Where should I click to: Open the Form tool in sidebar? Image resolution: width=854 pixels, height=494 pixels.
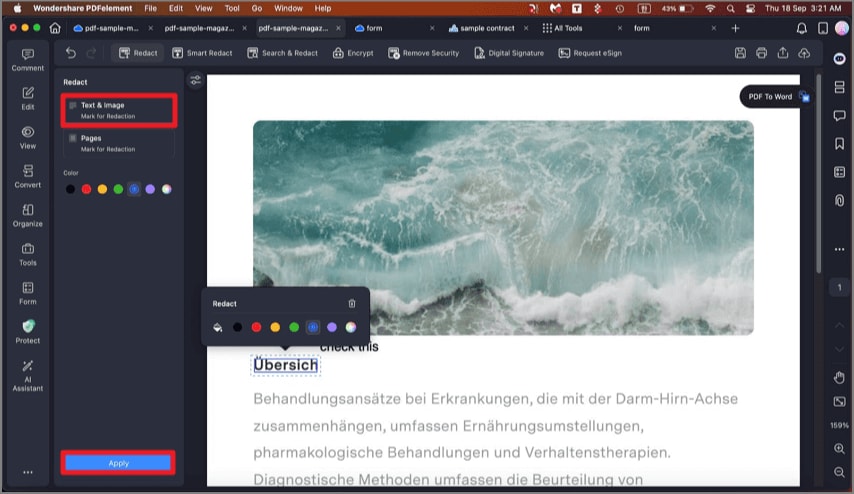point(28,294)
